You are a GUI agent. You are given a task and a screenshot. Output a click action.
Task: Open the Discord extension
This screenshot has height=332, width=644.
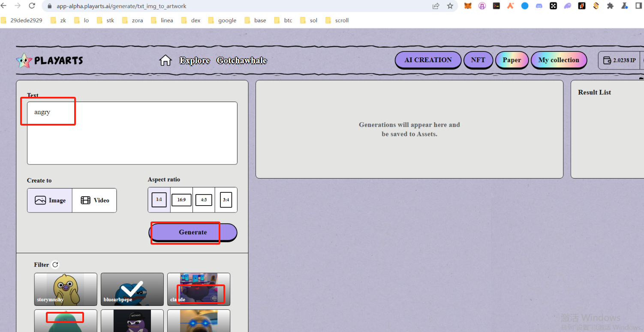pos(539,6)
